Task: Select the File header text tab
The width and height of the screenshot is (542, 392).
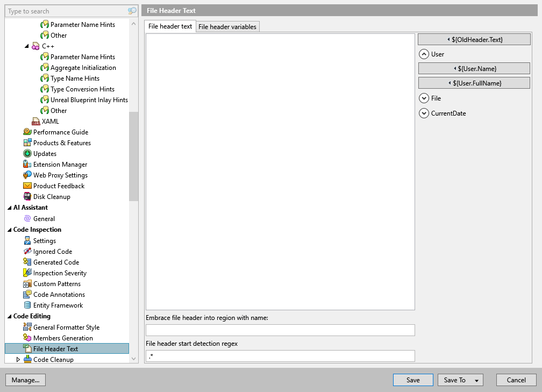Action: pos(170,26)
